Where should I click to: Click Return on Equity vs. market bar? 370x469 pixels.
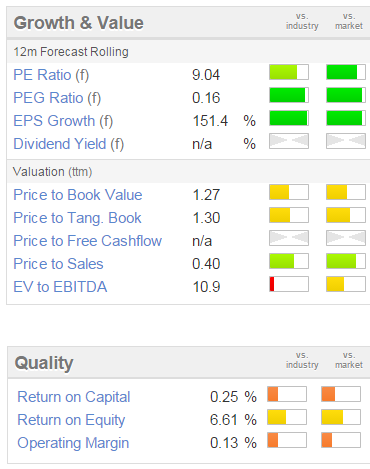[341, 417]
